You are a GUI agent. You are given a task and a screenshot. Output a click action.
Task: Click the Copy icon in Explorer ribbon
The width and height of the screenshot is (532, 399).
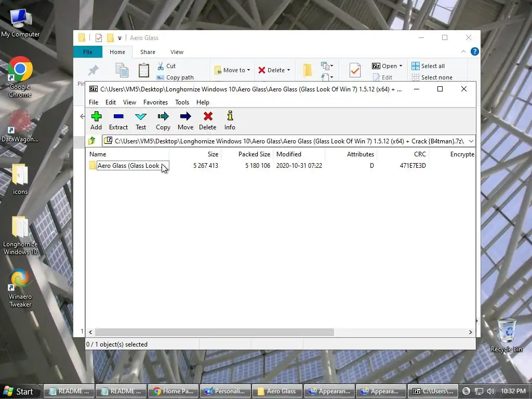point(122,70)
